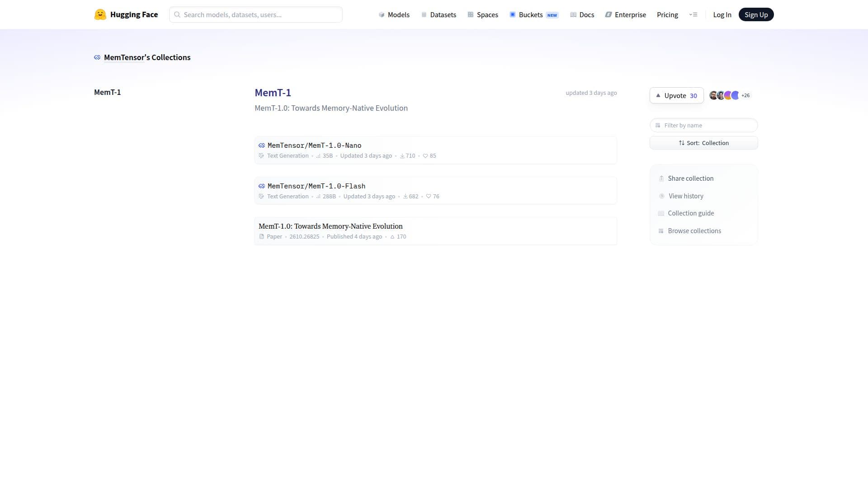Click the Flash model downloads icon
The width and height of the screenshot is (868, 488).
(x=406, y=197)
